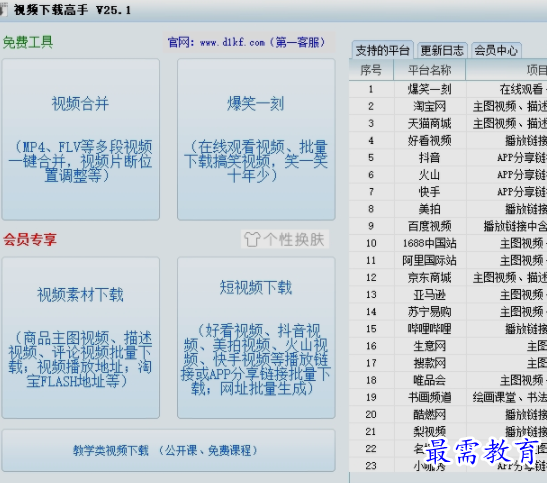Image resolution: width=547 pixels, height=483 pixels.
Task: Select the 书画频道 platform row
Action: (429, 397)
